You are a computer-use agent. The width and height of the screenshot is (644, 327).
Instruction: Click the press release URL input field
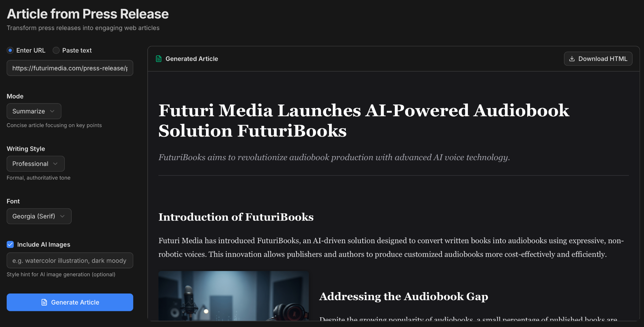point(70,68)
